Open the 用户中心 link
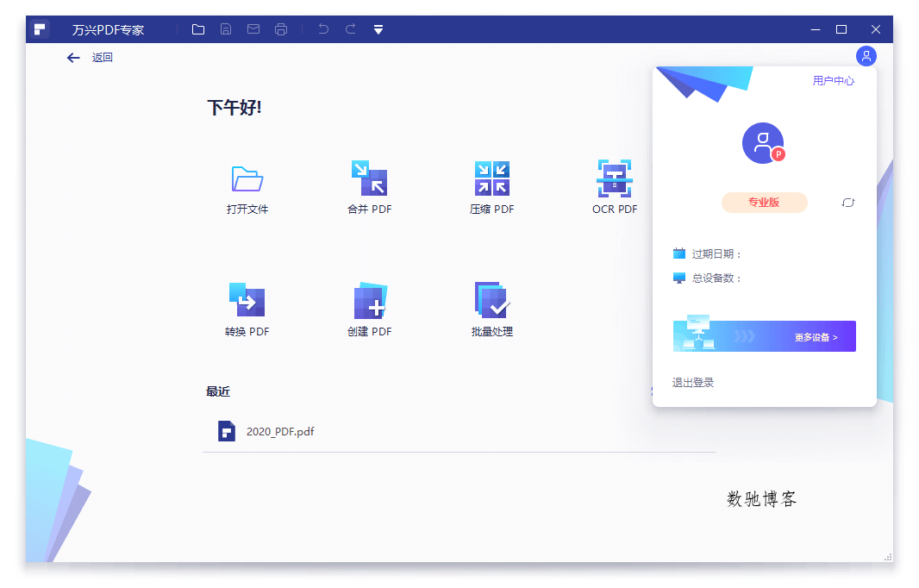The height and width of the screenshot is (588, 919). [x=834, y=81]
